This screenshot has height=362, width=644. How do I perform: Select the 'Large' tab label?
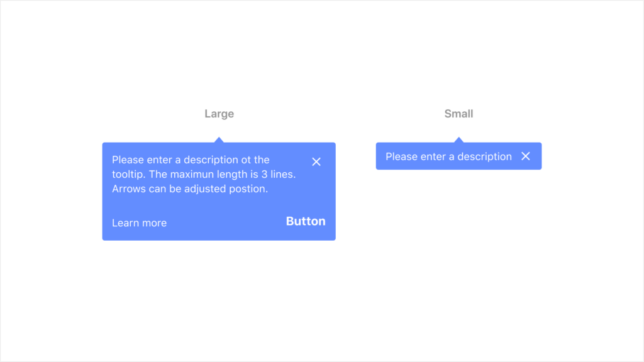(219, 114)
